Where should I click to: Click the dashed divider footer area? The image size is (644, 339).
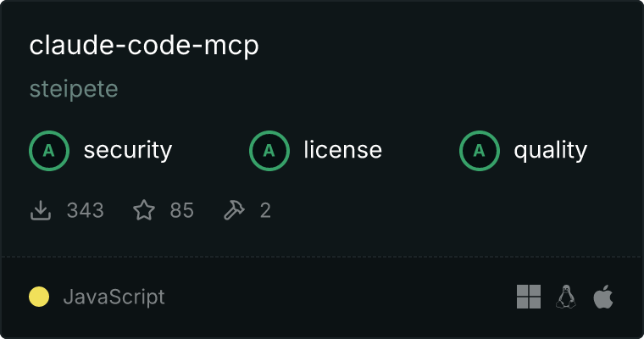point(322,257)
